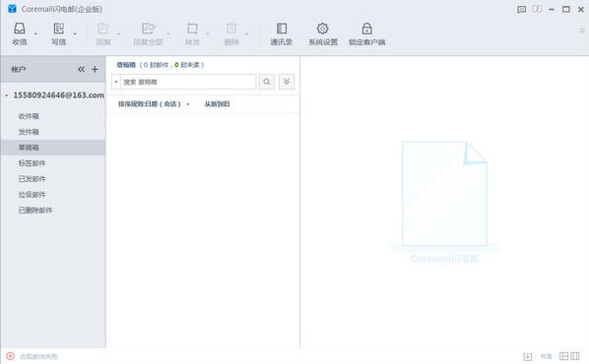Click the 草稿箱 mail count header text
This screenshot has height=364, width=589.
[161, 65]
